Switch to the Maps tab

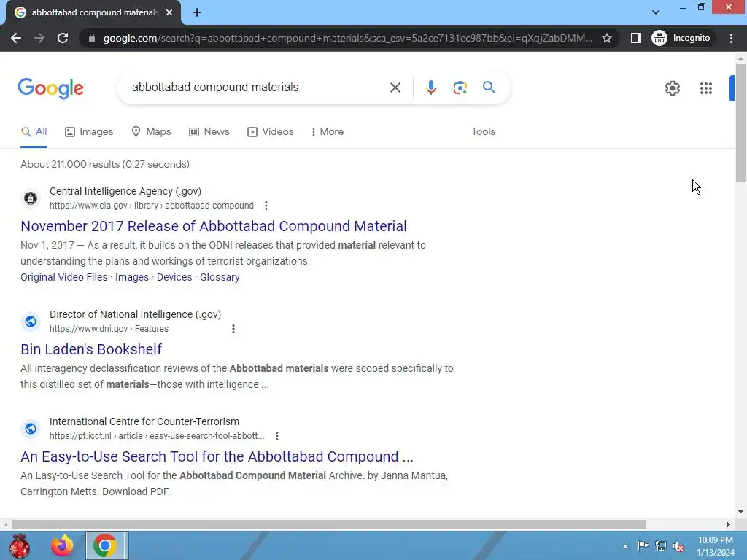tap(151, 132)
